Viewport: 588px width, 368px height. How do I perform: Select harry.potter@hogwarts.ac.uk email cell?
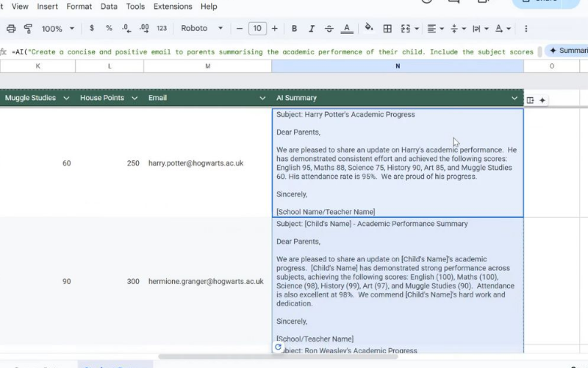pos(208,163)
